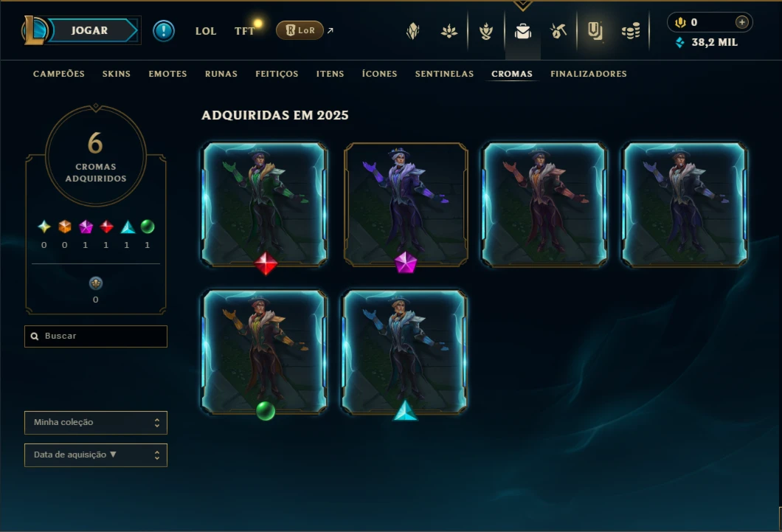Open the Collection briefcase icon
The width and height of the screenshot is (782, 532).
(522, 32)
